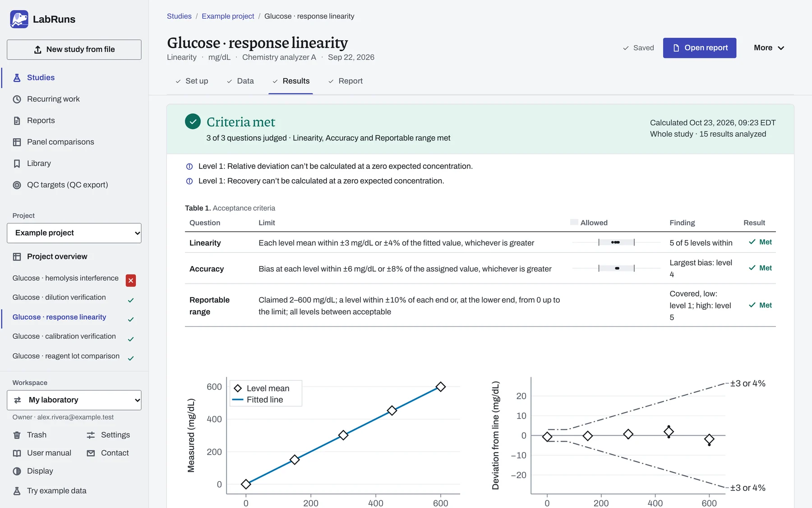Click Met result in Reportable range row
812x508 pixels.
point(760,305)
